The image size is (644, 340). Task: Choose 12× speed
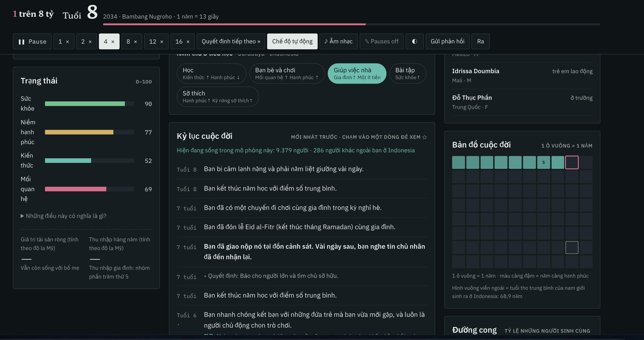(156, 42)
